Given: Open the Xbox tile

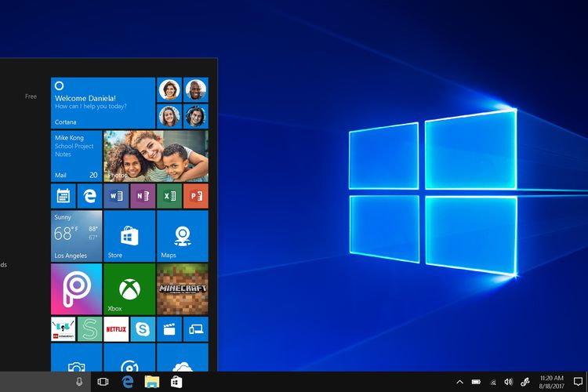Looking at the screenshot, I should coord(129,288).
